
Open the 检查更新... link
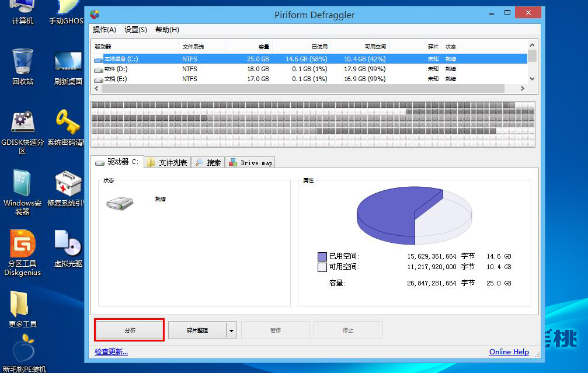pyautogui.click(x=111, y=351)
